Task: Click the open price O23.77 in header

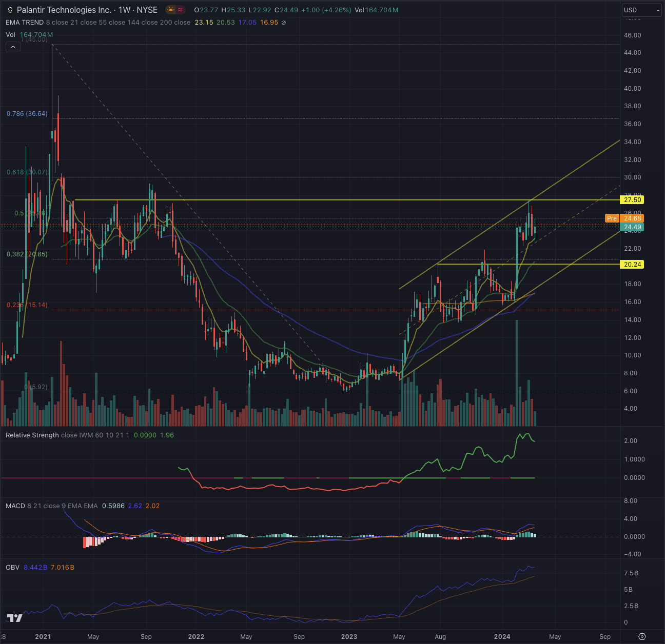Action: pos(206,10)
